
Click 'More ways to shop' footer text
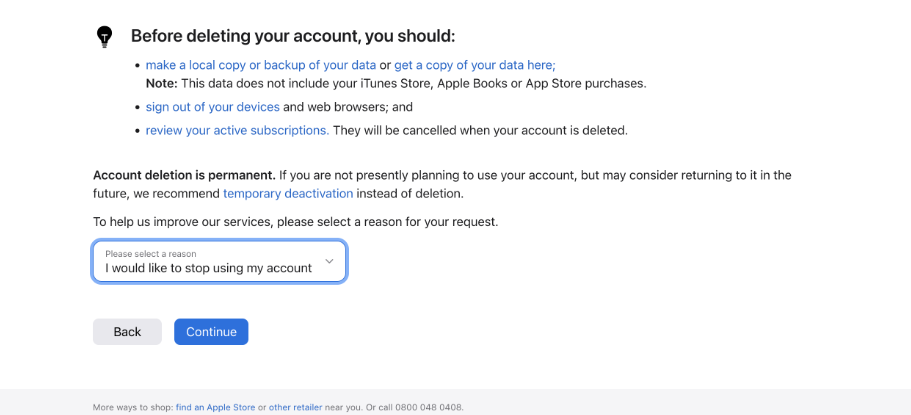tap(133, 407)
